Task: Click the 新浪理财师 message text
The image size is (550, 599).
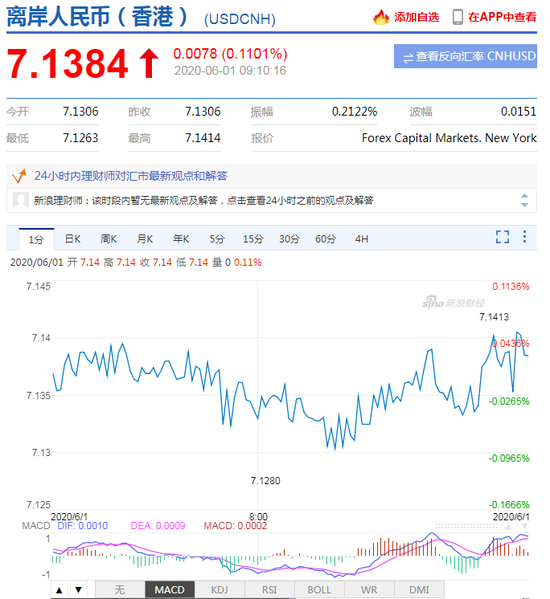Action: tap(203, 200)
